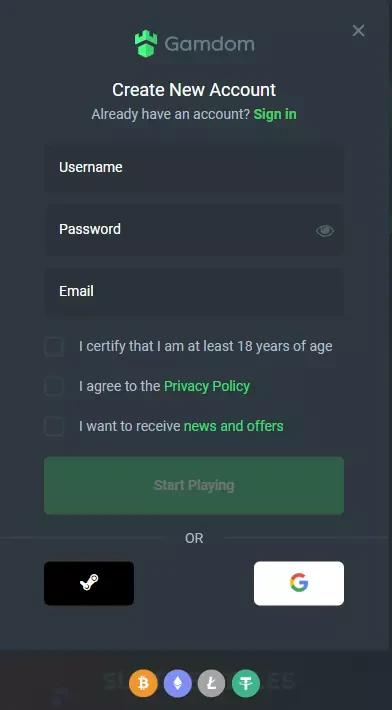This screenshot has height=710, width=392.
Task: Open the Privacy Policy link
Action: tap(207, 386)
